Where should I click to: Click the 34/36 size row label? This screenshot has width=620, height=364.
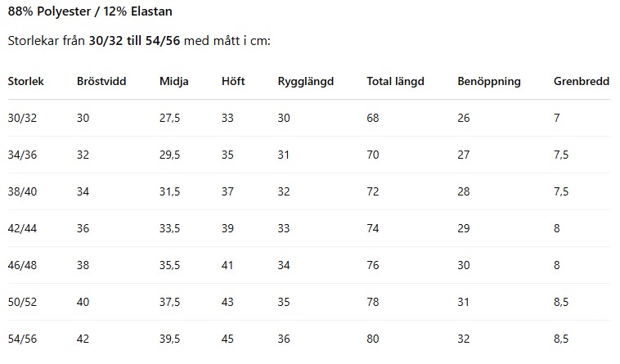[x=23, y=155]
